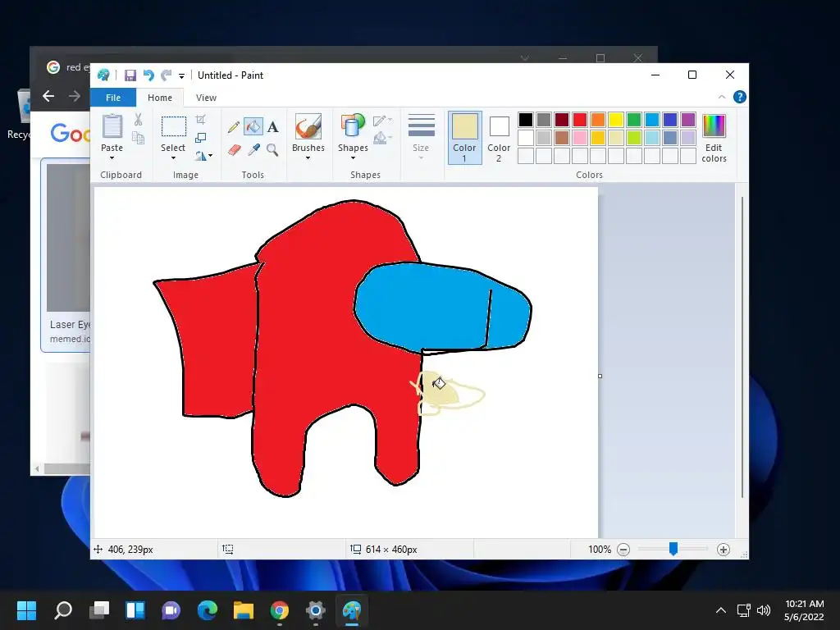Click the Undo arrow in title bar
The height and width of the screenshot is (630, 840).
click(148, 75)
